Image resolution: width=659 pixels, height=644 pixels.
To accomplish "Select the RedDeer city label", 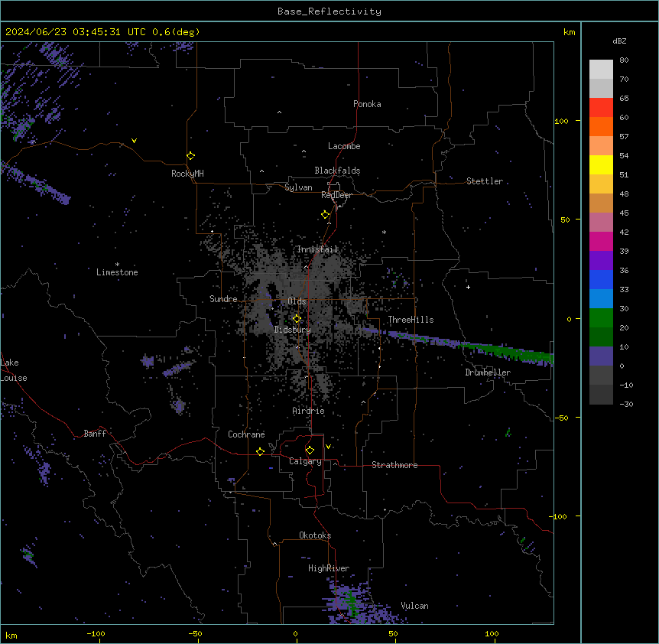I will [x=336, y=195].
